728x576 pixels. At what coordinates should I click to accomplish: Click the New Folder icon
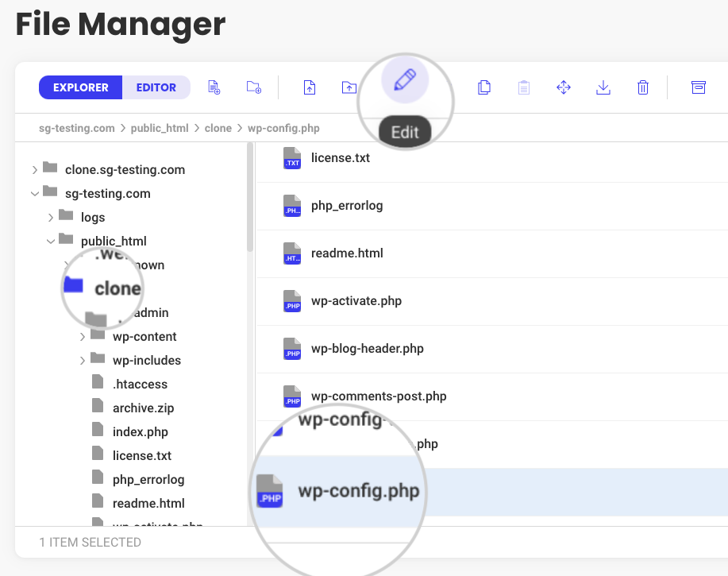coord(254,87)
